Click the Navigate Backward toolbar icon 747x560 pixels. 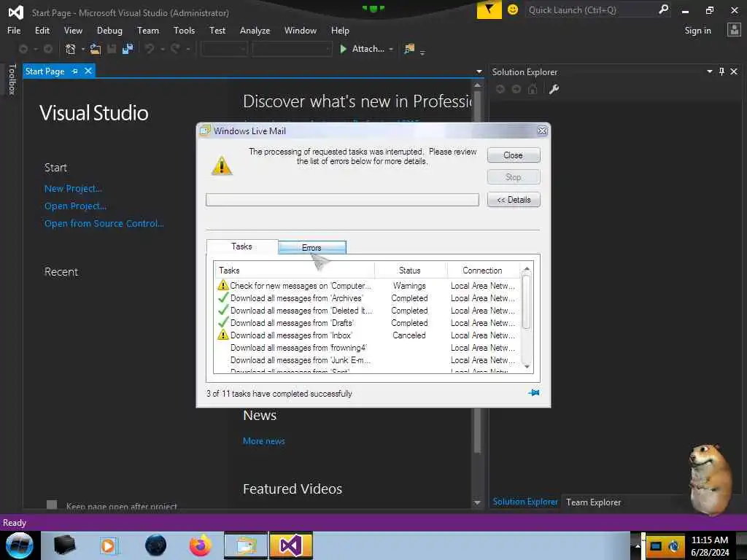pyautogui.click(x=23, y=49)
